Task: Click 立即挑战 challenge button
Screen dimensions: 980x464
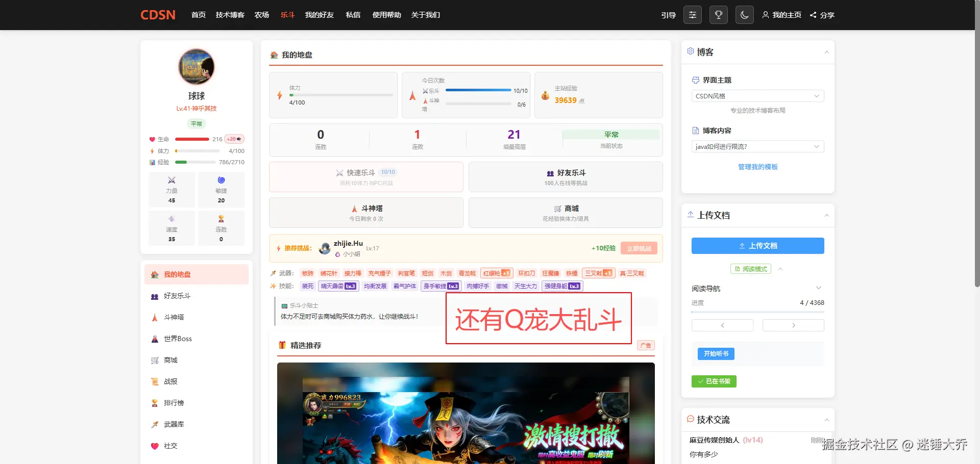Action: (639, 248)
